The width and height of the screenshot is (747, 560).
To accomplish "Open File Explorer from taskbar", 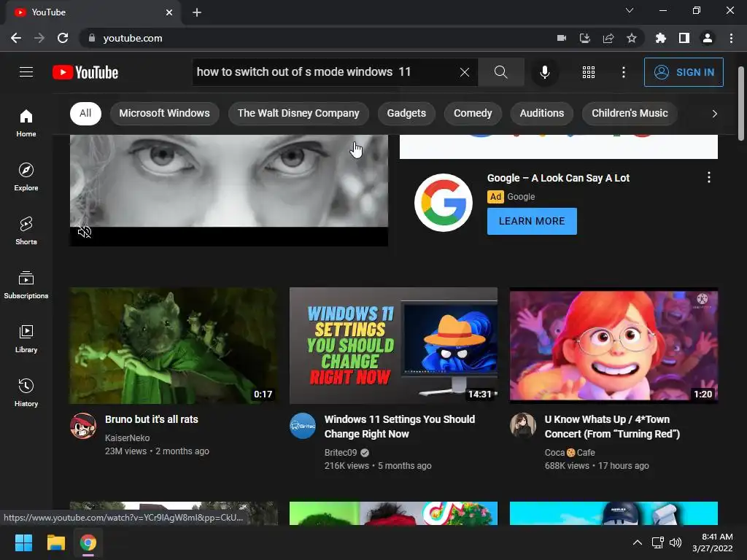I will [55, 542].
